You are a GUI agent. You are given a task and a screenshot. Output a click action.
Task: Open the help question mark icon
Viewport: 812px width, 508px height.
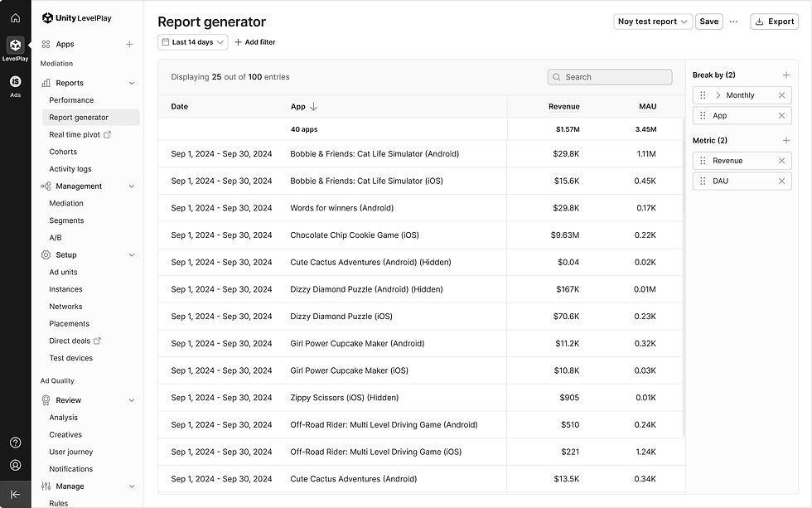point(16,443)
